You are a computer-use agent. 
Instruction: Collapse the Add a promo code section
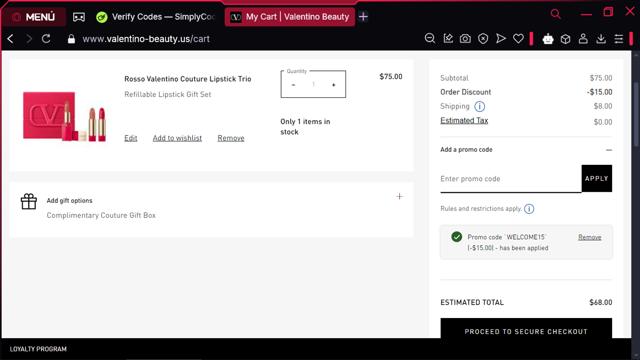[609, 150]
